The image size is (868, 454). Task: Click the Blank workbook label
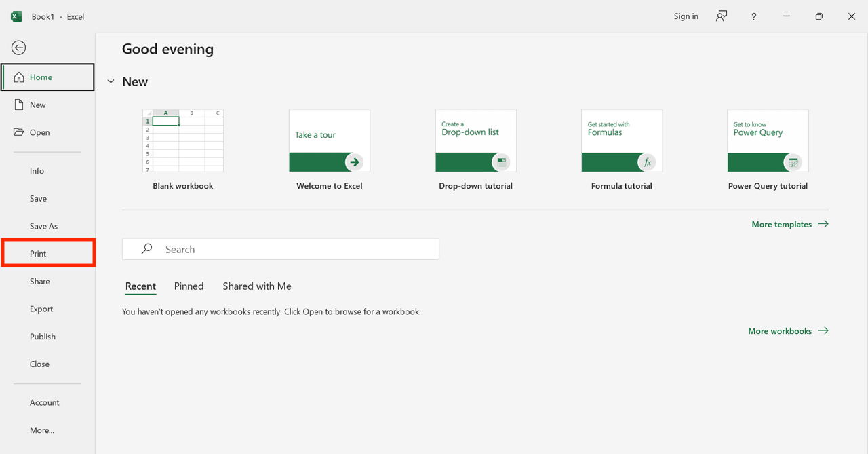[x=183, y=186]
